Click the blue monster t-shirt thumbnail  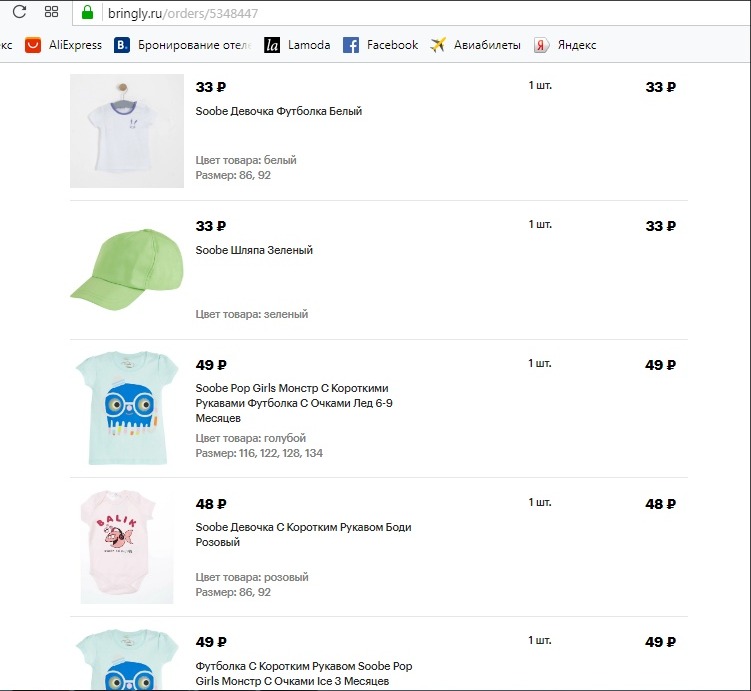click(x=127, y=407)
